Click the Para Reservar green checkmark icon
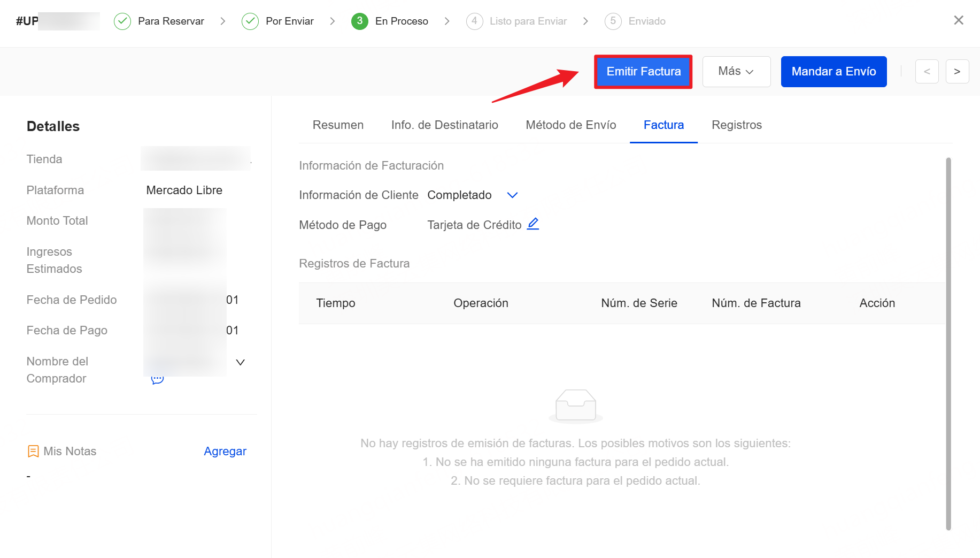Viewport: 980px width, 558px height. click(x=122, y=21)
